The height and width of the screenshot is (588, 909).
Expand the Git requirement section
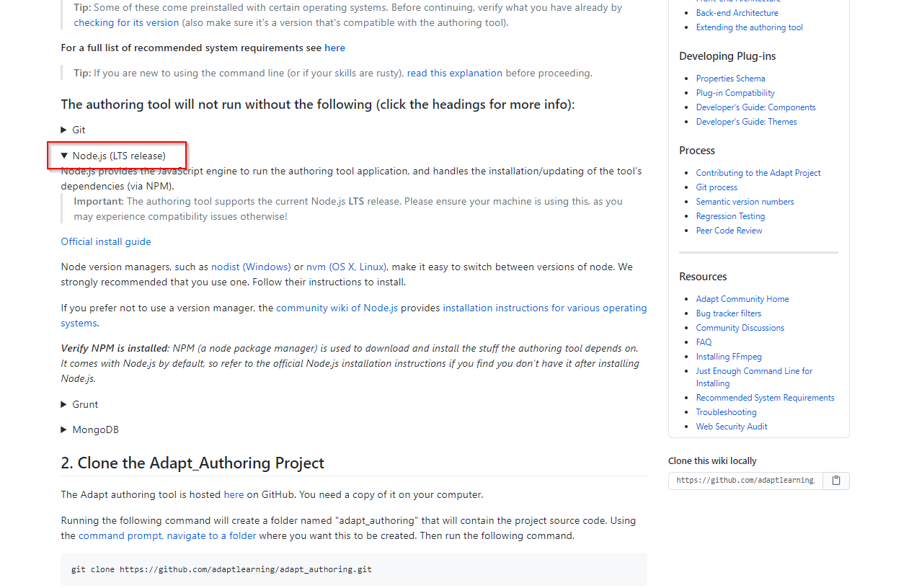pyautogui.click(x=74, y=130)
